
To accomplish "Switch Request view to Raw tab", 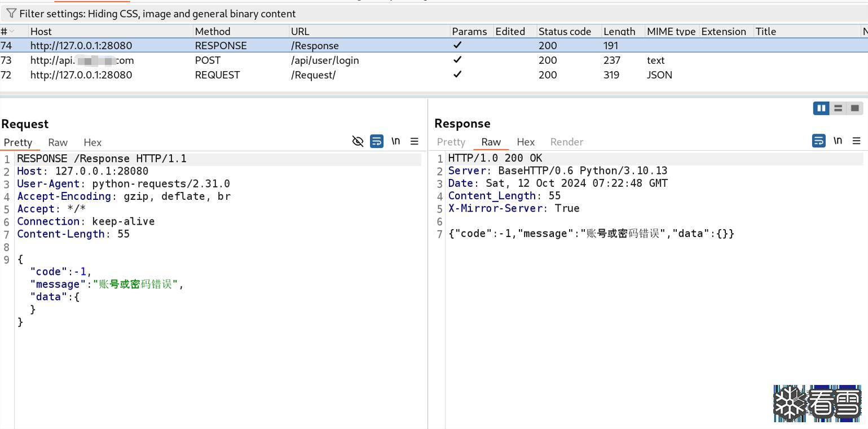I will point(58,142).
